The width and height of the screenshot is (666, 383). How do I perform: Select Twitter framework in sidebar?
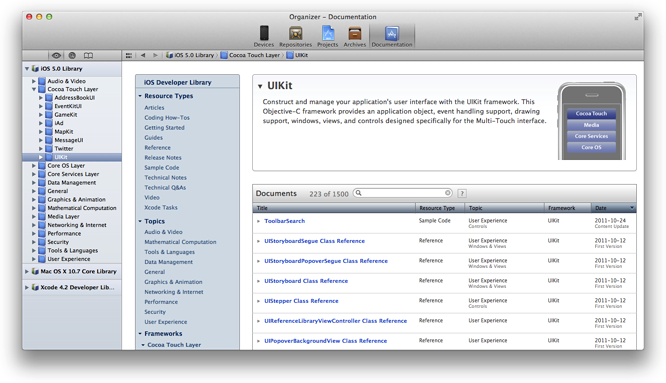64,149
